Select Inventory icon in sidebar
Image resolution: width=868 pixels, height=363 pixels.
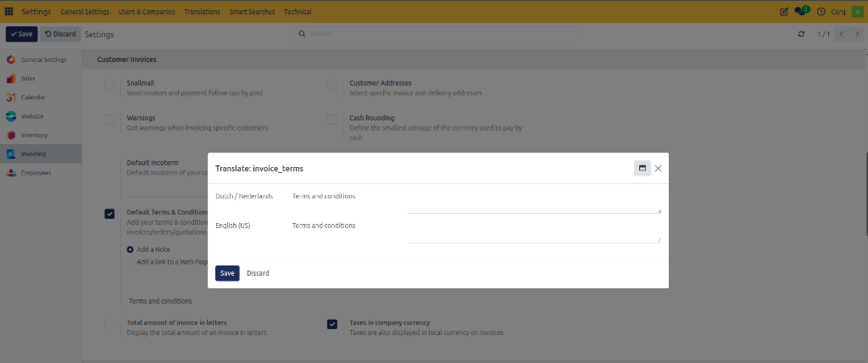[x=11, y=135]
